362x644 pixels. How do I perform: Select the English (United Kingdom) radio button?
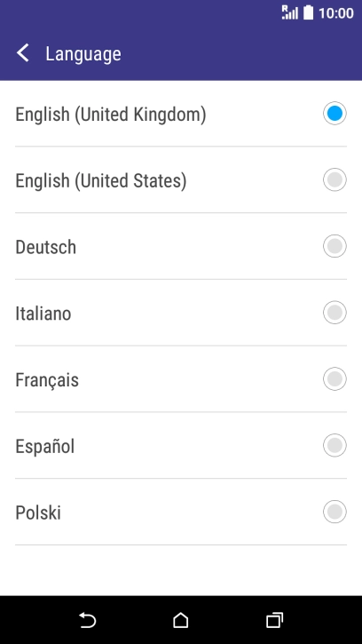click(x=334, y=114)
